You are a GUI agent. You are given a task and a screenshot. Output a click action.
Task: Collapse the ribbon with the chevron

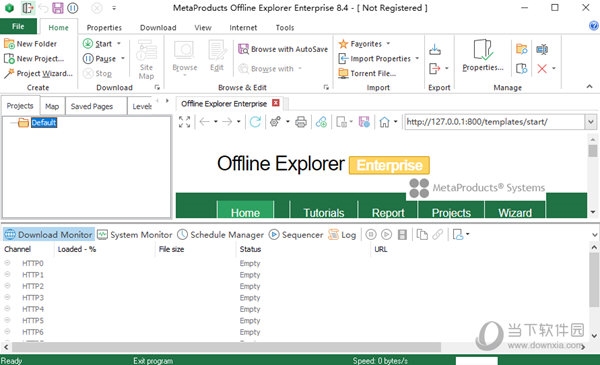click(590, 87)
